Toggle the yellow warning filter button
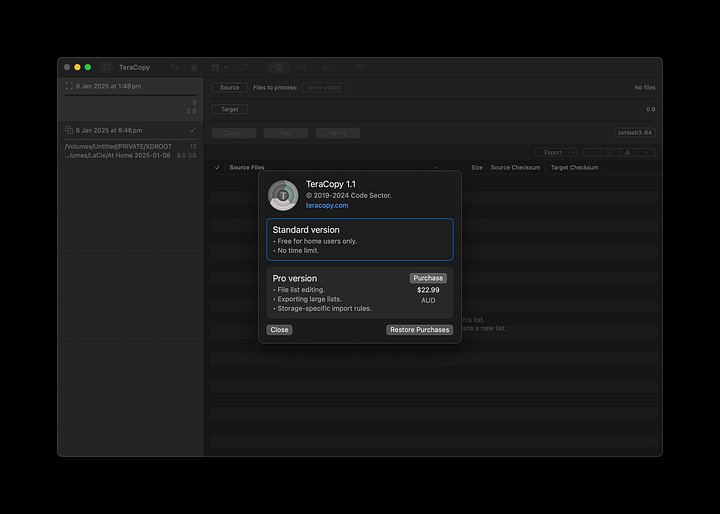 pos(628,152)
